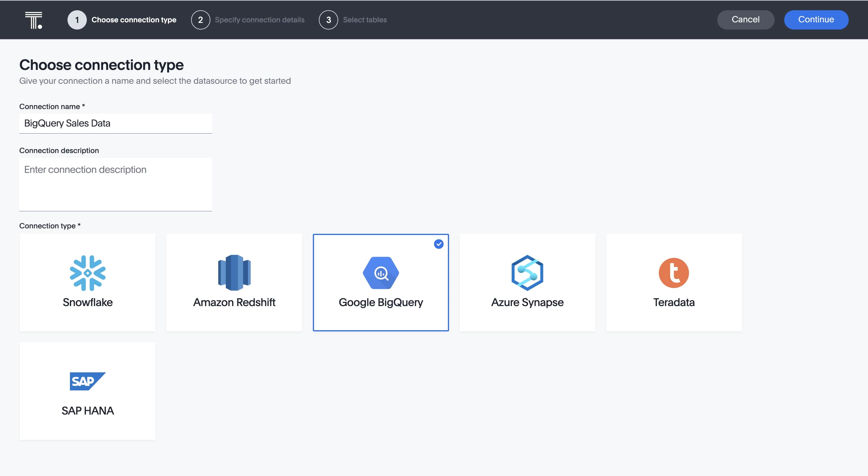The height and width of the screenshot is (476, 868).
Task: Go to step 2 circle
Action: tap(200, 20)
